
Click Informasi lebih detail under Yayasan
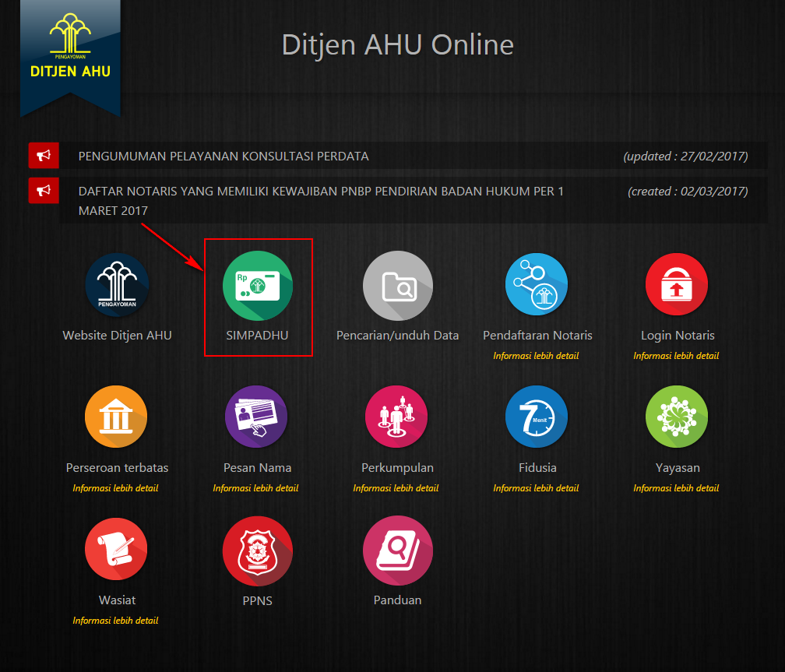pos(676,487)
